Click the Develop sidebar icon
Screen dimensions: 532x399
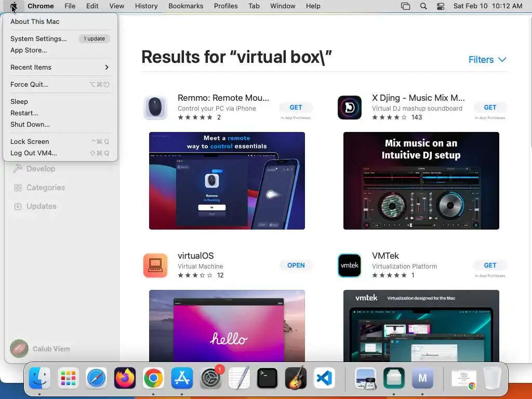pos(18,169)
